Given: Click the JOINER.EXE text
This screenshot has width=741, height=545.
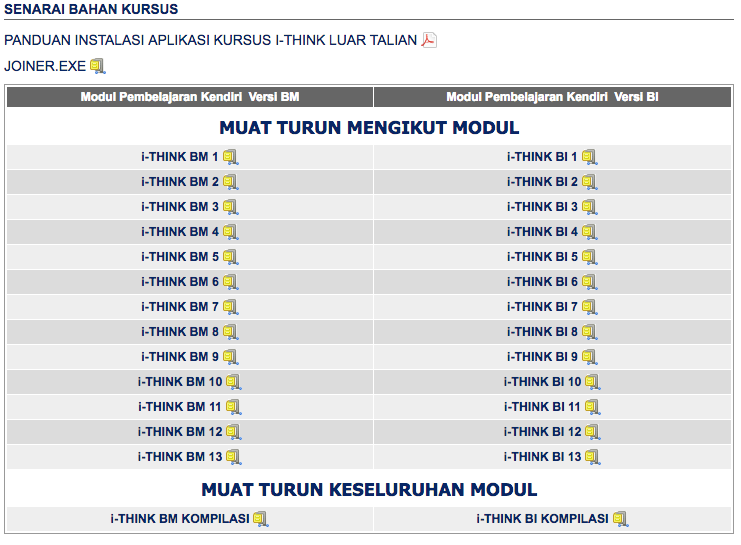Looking at the screenshot, I should (45, 66).
